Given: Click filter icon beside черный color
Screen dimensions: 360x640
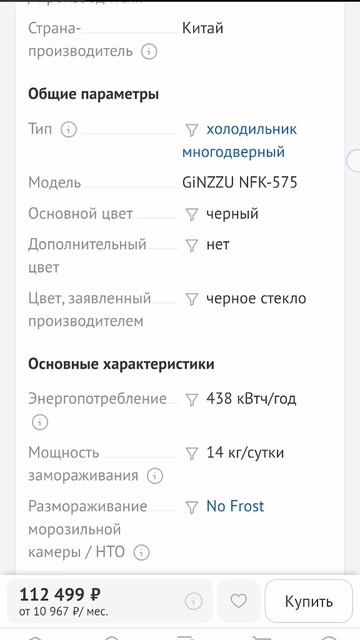Looking at the screenshot, I should (x=192, y=214).
